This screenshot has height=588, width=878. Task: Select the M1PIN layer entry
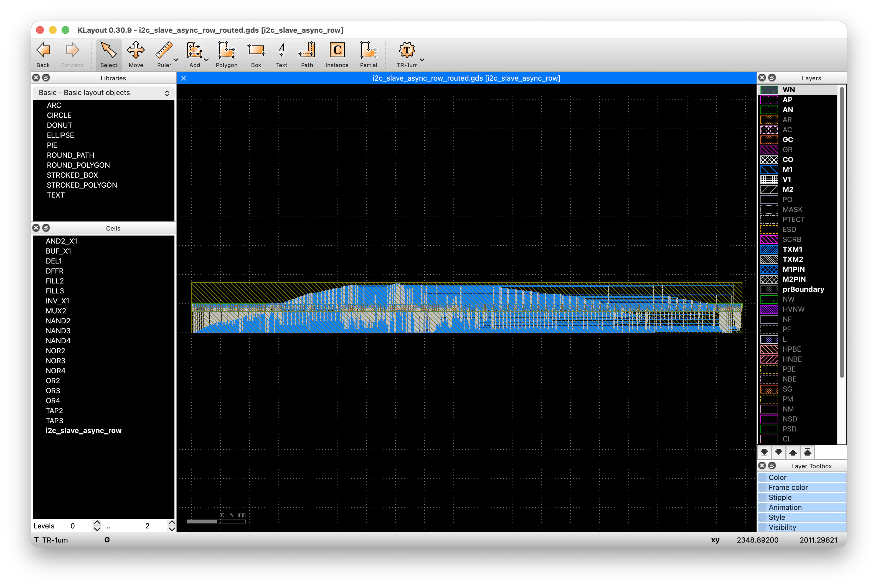(798, 269)
